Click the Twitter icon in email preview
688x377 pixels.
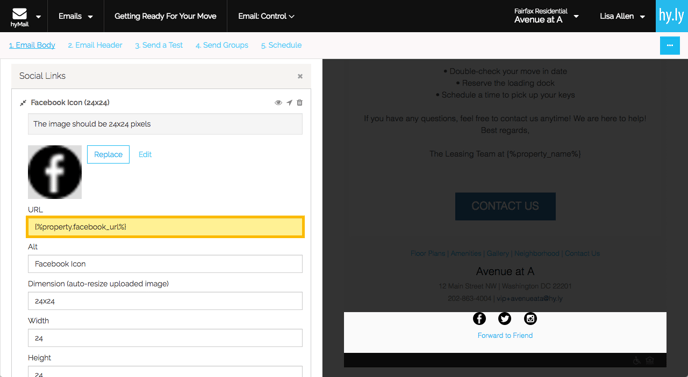click(x=505, y=319)
